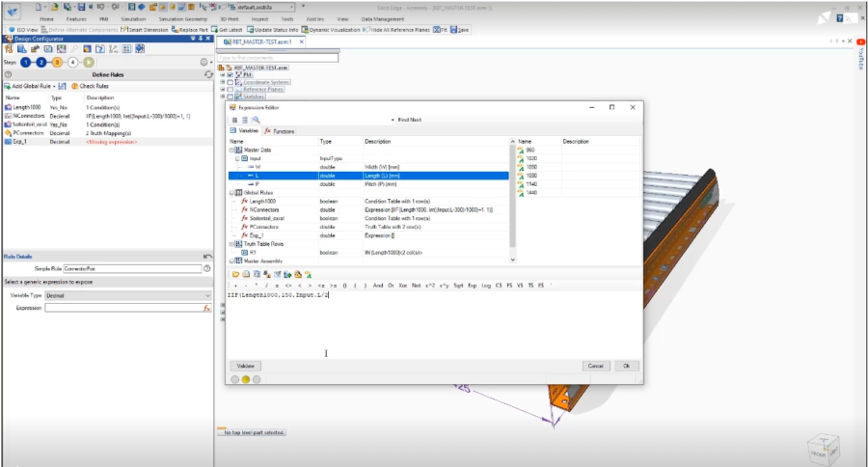Image resolution: width=868 pixels, height=467 pixels.
Task: Toggle the PMI checkbox in assembly tree
Action: pyautogui.click(x=230, y=74)
